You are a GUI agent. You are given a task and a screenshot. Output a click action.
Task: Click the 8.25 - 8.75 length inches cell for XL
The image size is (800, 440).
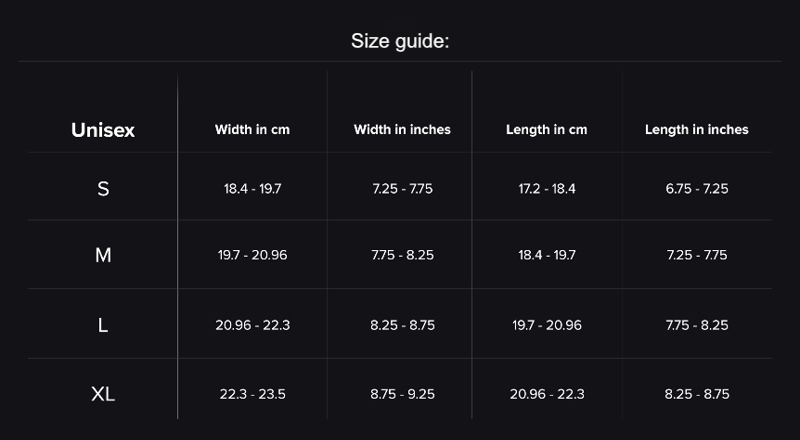(x=696, y=394)
